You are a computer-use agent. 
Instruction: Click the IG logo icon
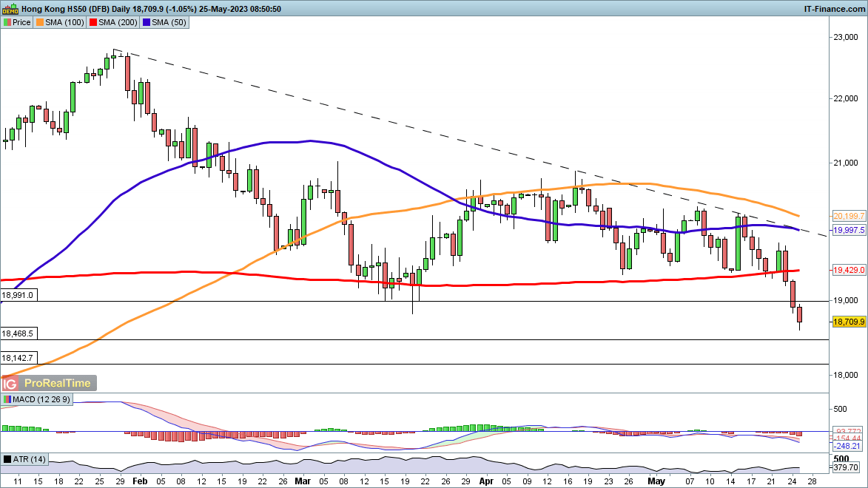tap(10, 383)
